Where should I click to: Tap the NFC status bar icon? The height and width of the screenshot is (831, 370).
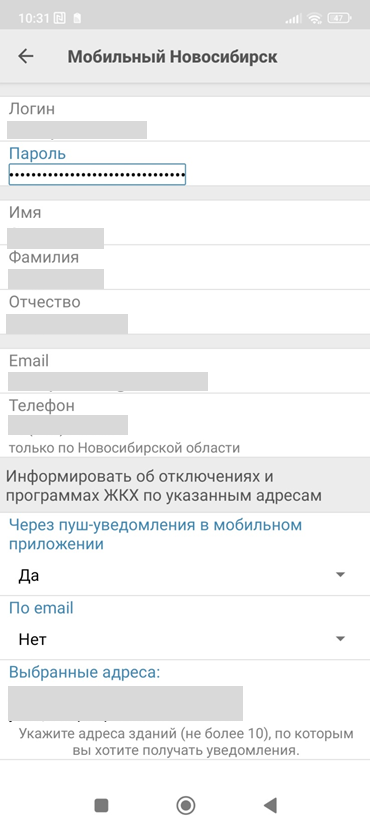(58, 19)
